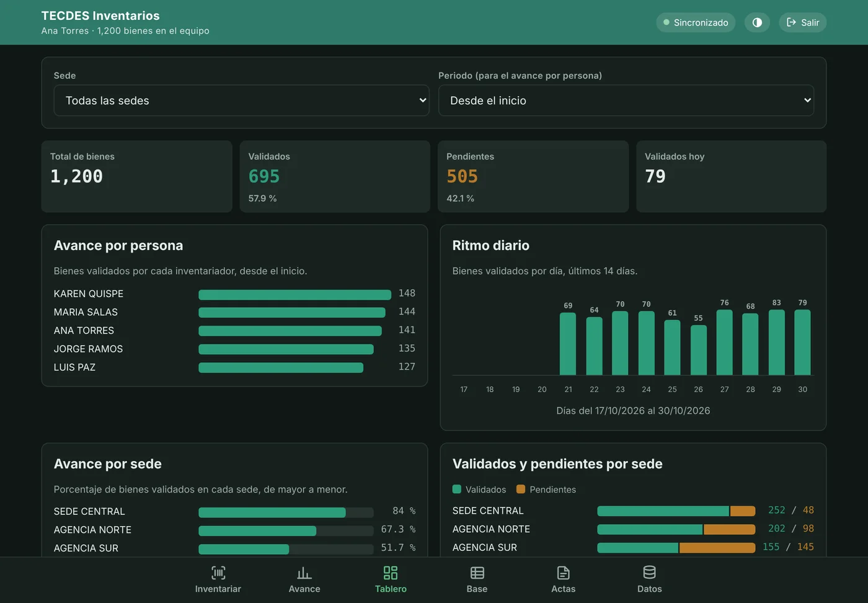Click the 148 value for Karen Quispe
The width and height of the screenshot is (868, 603).
tap(407, 293)
